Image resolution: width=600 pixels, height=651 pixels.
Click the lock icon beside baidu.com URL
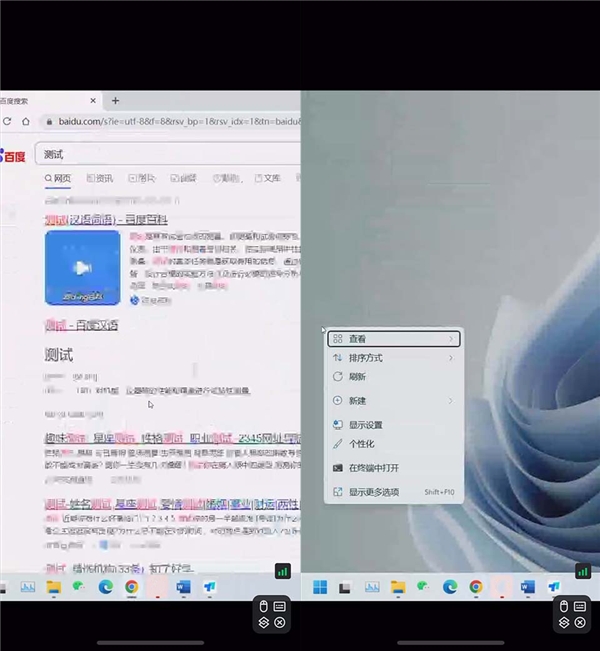tap(49, 122)
